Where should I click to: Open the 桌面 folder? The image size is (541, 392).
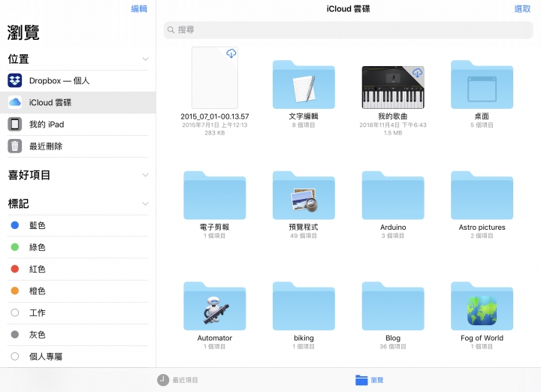(x=482, y=84)
